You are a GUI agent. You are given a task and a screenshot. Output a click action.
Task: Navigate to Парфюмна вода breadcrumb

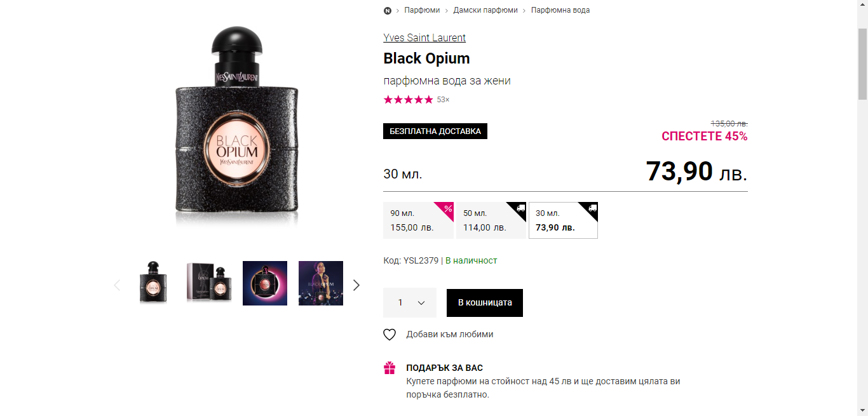click(560, 10)
